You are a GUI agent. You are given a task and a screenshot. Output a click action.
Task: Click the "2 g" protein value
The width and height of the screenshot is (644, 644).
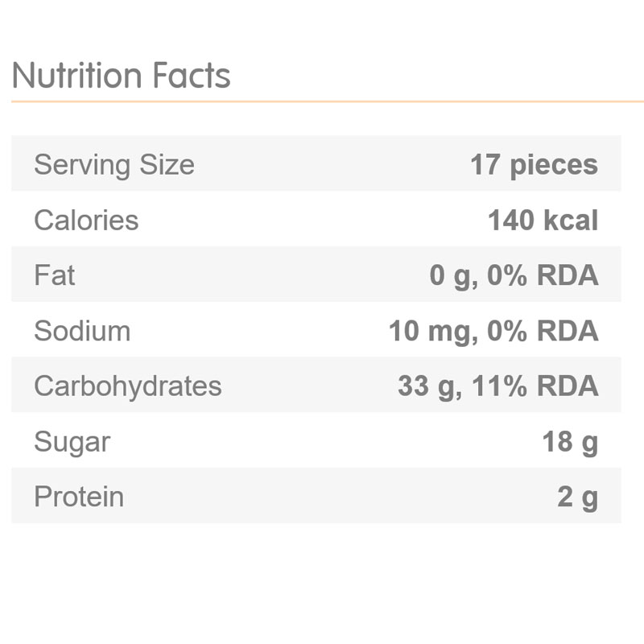tap(578, 497)
